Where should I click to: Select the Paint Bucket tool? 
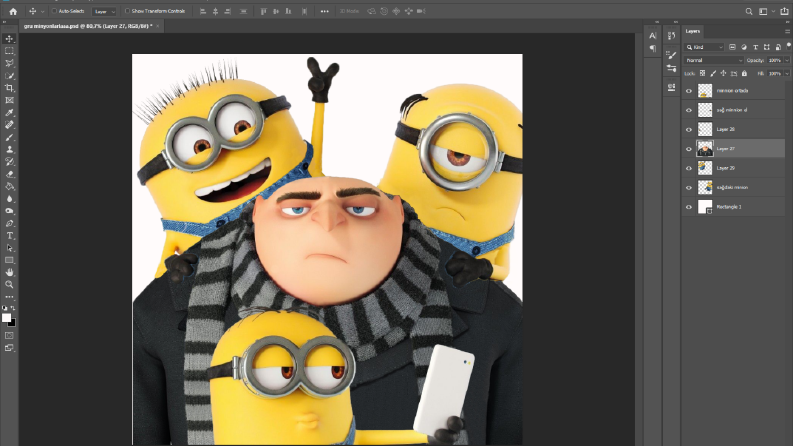coord(9,186)
